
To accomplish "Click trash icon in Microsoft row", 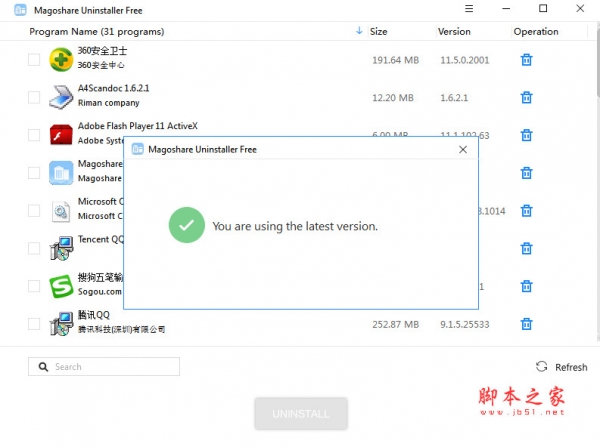I will pyautogui.click(x=527, y=210).
